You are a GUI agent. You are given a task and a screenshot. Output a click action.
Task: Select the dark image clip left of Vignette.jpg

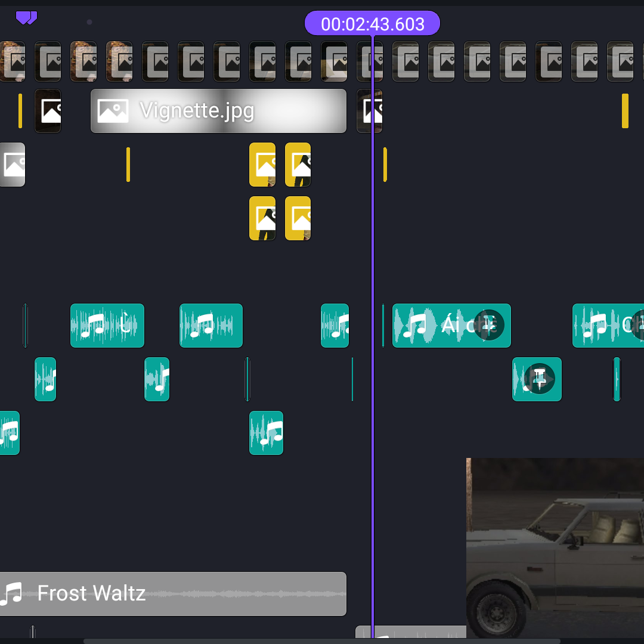pyautogui.click(x=48, y=111)
